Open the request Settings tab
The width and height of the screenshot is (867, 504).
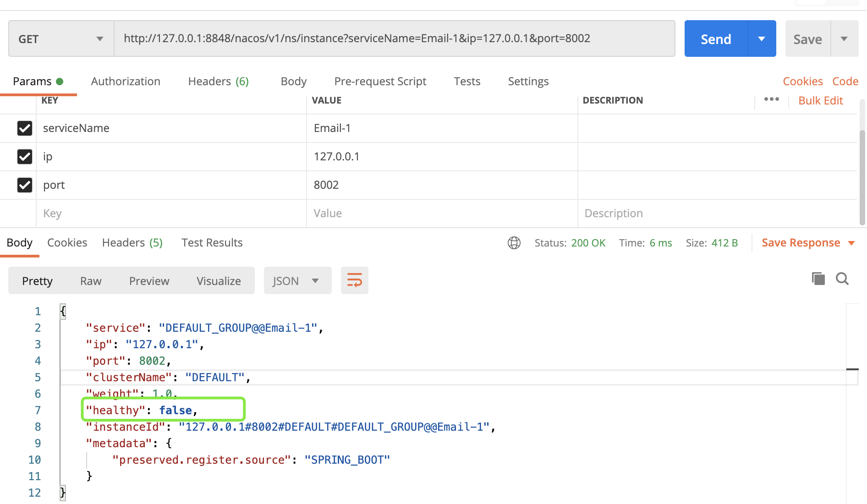(528, 82)
